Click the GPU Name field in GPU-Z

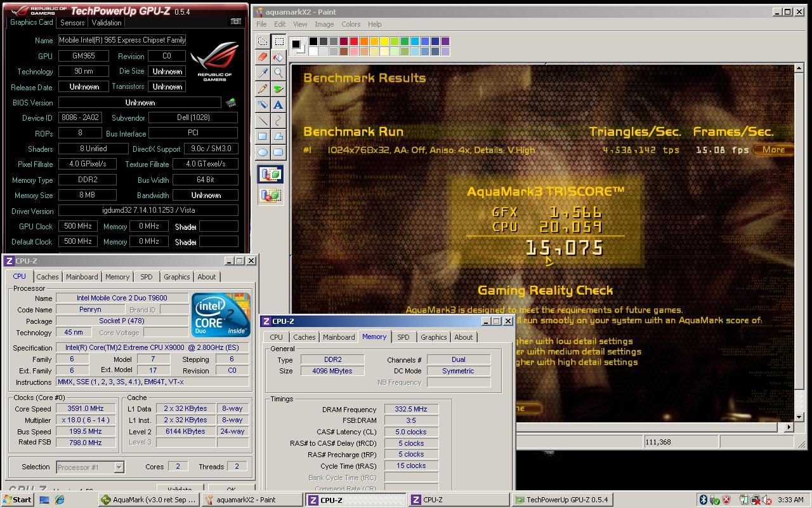[122, 40]
